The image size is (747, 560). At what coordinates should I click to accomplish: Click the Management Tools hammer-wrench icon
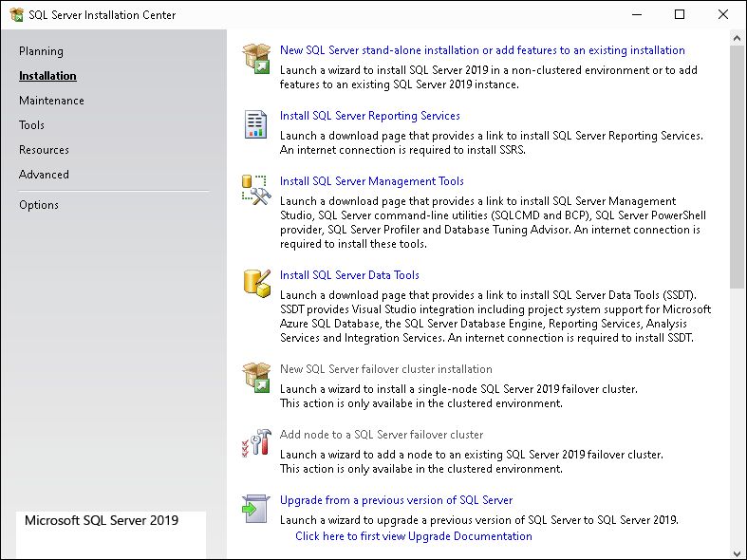tap(256, 190)
